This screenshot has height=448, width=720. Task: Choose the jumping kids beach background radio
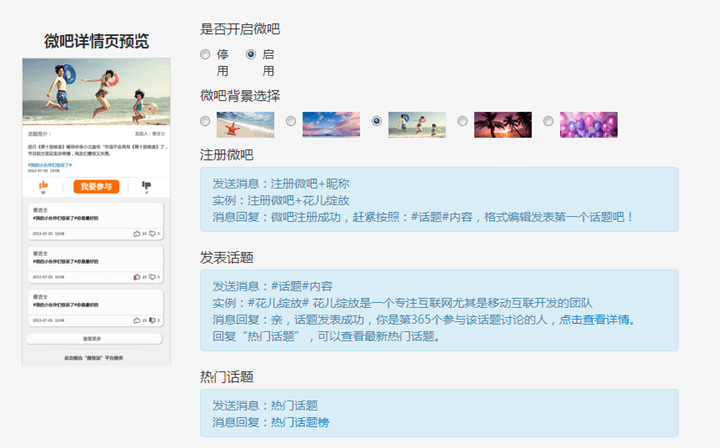[377, 121]
